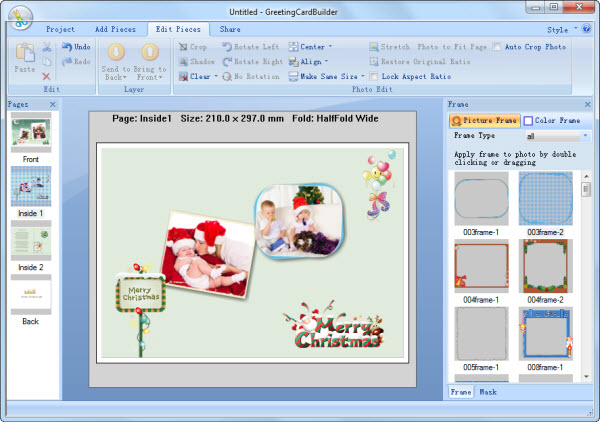600x422 pixels.
Task: Click the frame list scroll up arrow
Action: click(586, 176)
